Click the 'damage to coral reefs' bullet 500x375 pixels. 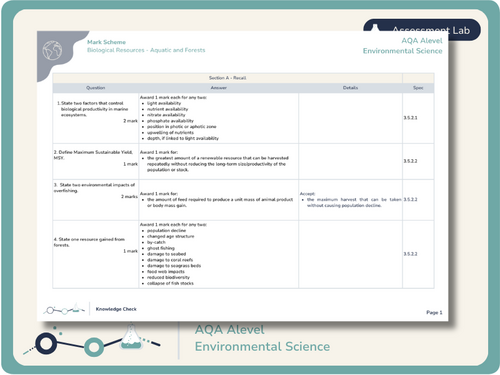[170, 260]
